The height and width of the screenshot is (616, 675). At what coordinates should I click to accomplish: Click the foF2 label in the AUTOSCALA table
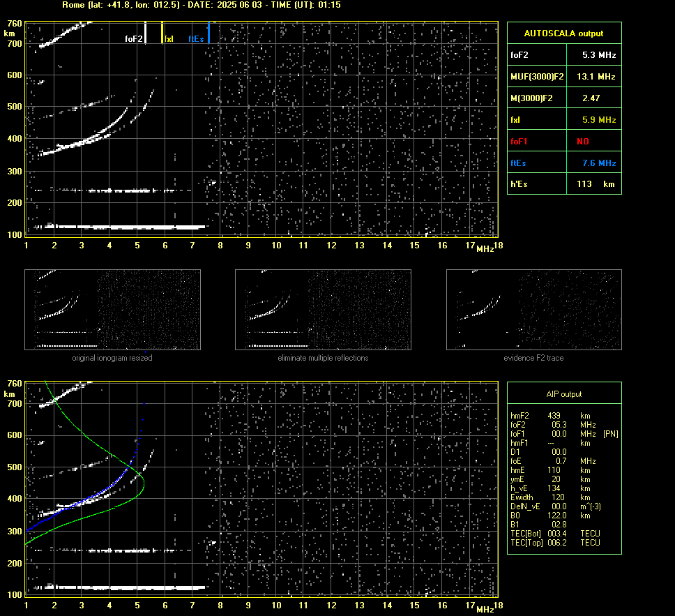point(519,54)
